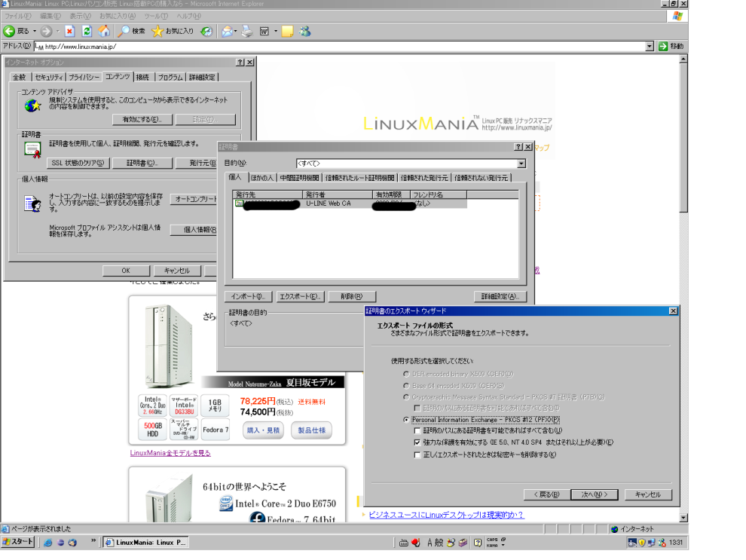Toggle delete private key (秘密キーを削除) checkbox
Screen dimensions: 746x560
pyautogui.click(x=417, y=454)
